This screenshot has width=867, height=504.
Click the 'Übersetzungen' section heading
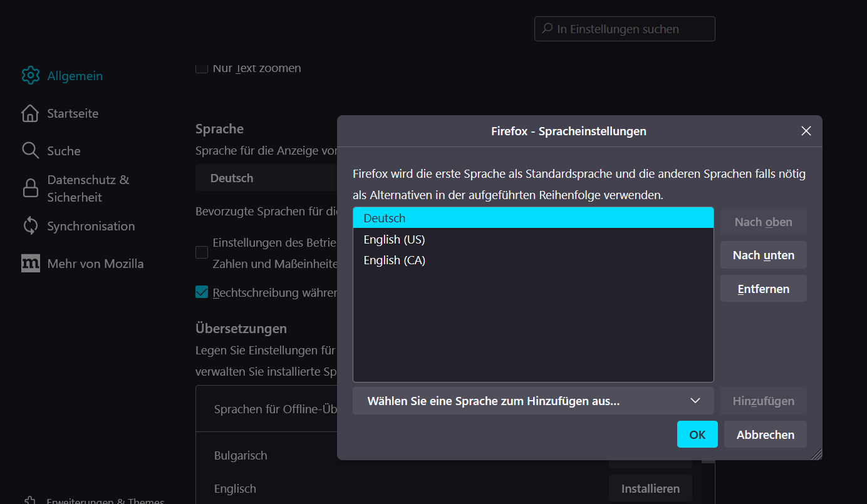241,329
